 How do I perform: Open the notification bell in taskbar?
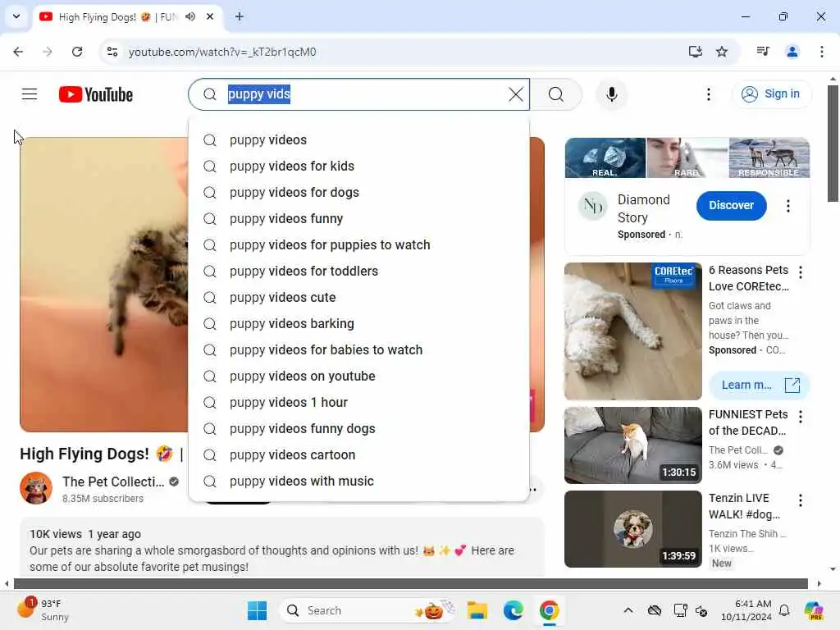[783, 610]
